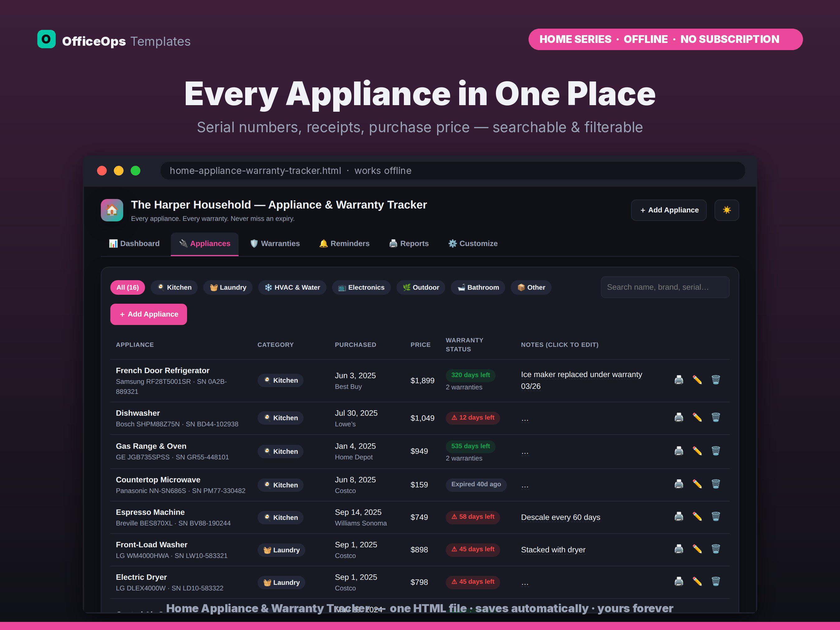The width and height of the screenshot is (840, 630).
Task: Print the French Door Refrigerator record
Action: click(679, 380)
